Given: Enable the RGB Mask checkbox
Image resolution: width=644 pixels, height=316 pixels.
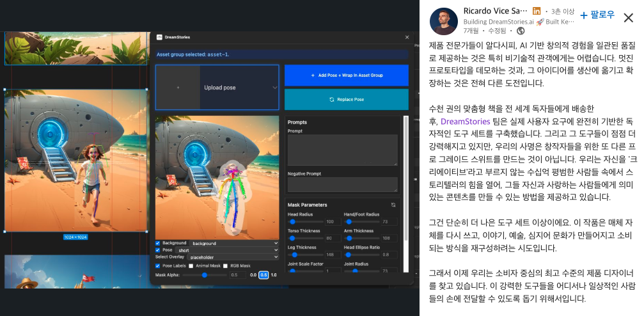Looking at the screenshot, I should tap(225, 265).
